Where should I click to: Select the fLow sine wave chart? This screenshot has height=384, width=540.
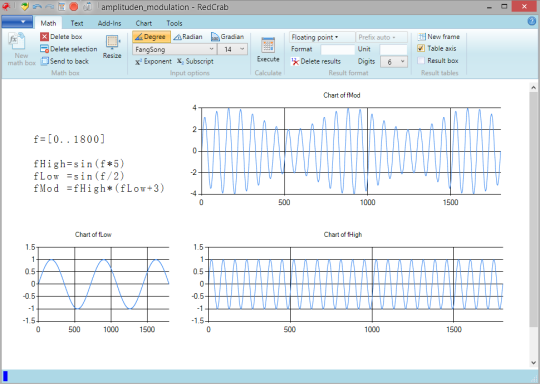click(103, 284)
